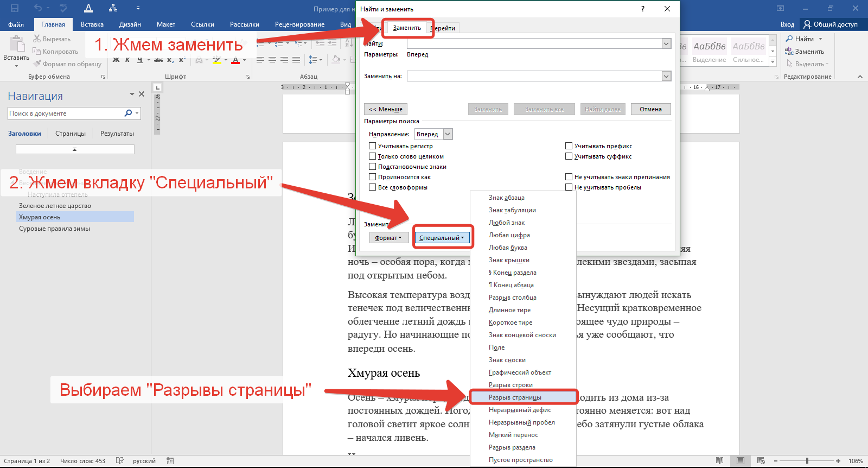Click the Undo arrow icon
The width and height of the screenshot is (868, 468).
(x=37, y=8)
